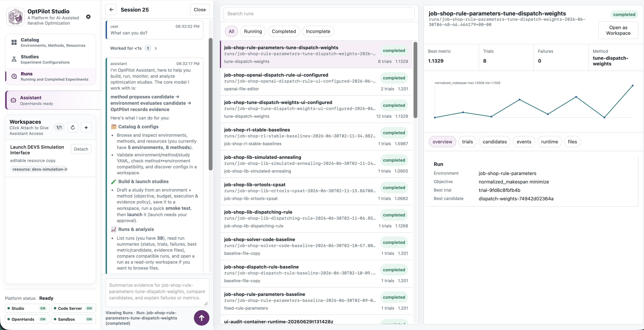Switch to the overview tab
This screenshot has width=644, height=330.
442,141
